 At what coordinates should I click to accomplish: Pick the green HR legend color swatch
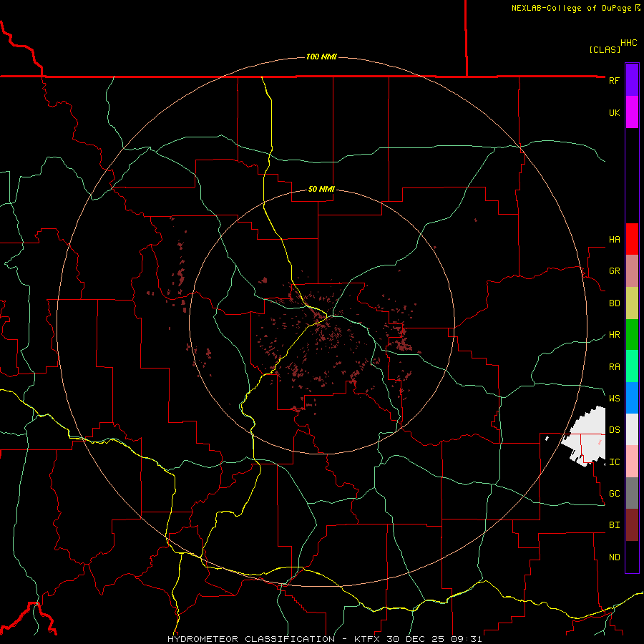pos(632,335)
